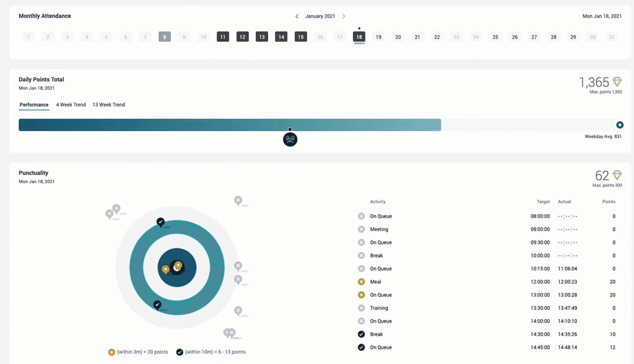Click the gold star legend icon for 20 points
Screen dimensions: 634x364
[112, 352]
